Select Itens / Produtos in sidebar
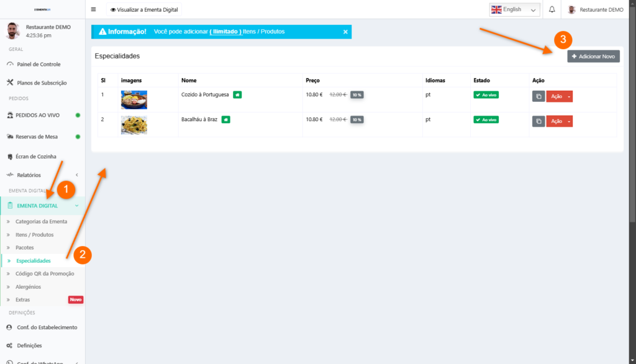Viewport: 636px width, 364px height. pos(34,235)
